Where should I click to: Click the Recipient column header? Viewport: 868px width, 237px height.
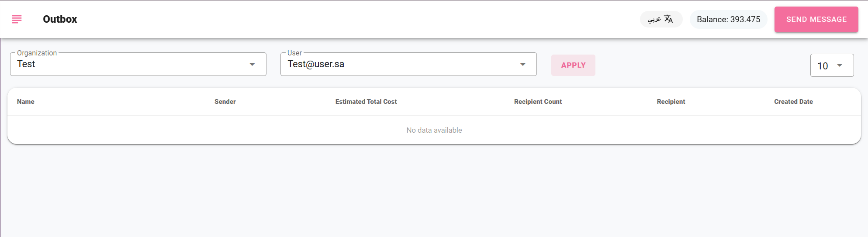pyautogui.click(x=671, y=102)
